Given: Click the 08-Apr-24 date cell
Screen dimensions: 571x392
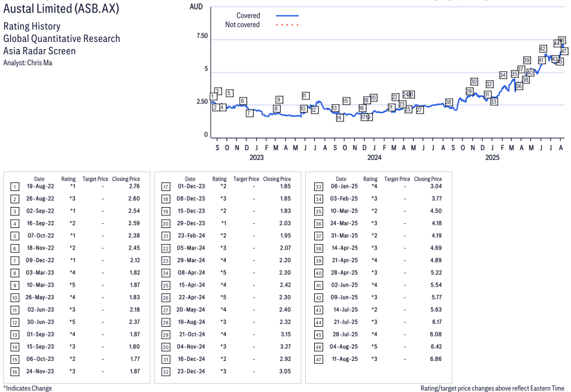Looking at the screenshot, I should (191, 273).
